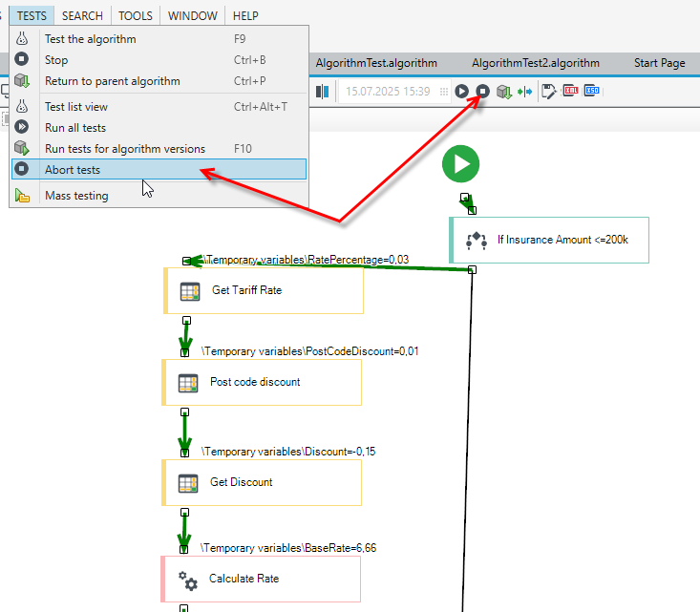
Task: Click the BaseRate=6,66 variable label
Action: pyautogui.click(x=288, y=548)
